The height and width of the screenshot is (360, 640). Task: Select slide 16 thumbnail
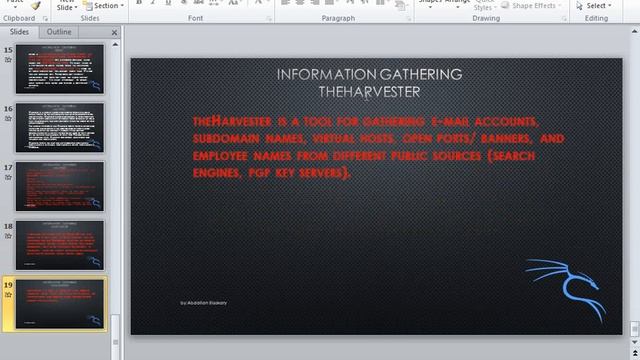[x=60, y=128]
